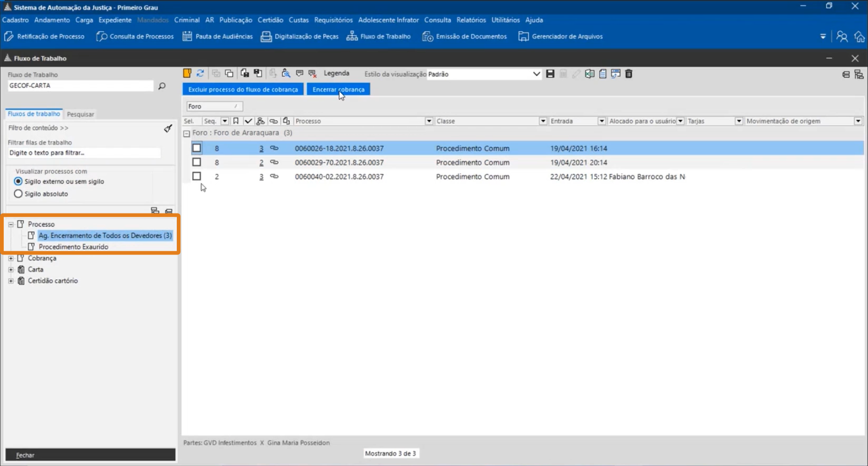Collapse the Foro de Araraquara group

(x=186, y=134)
